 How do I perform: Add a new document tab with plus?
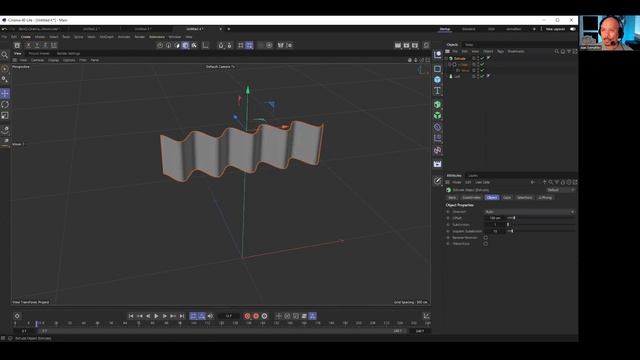[x=229, y=29]
